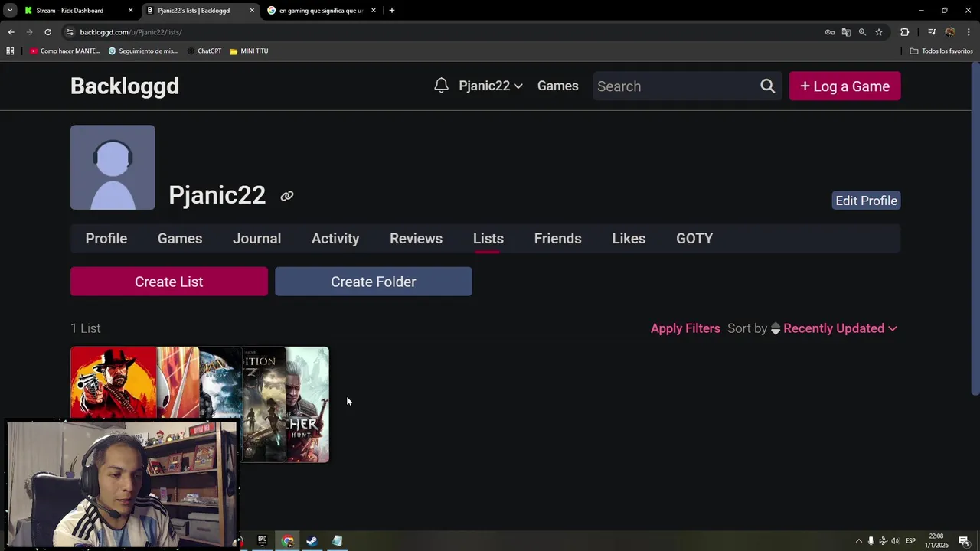Click the ESP language indicator
The width and height of the screenshot is (980, 551).
910,541
